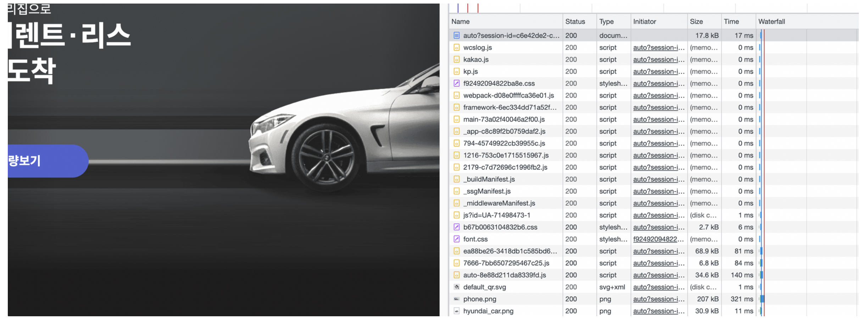Click the stylesheet icon beside b67b0063104832b6.css
Screen dimensions: 868x323
[x=456, y=227]
